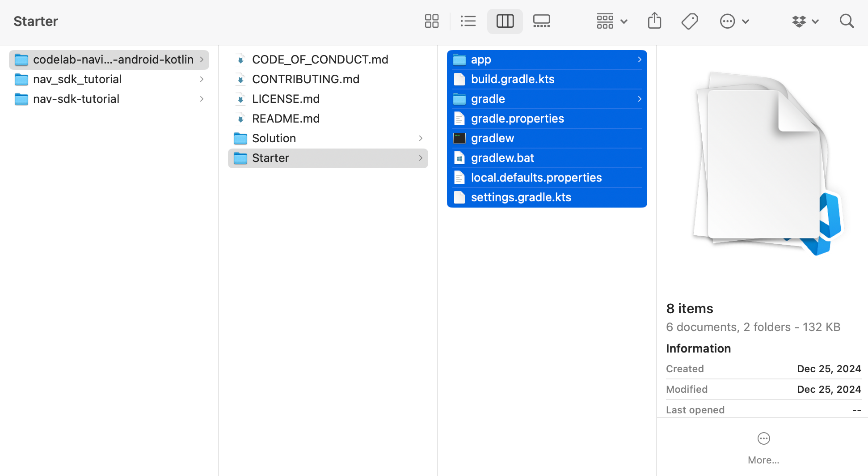Keep the column view toggle active
The image size is (868, 476).
coord(505,21)
